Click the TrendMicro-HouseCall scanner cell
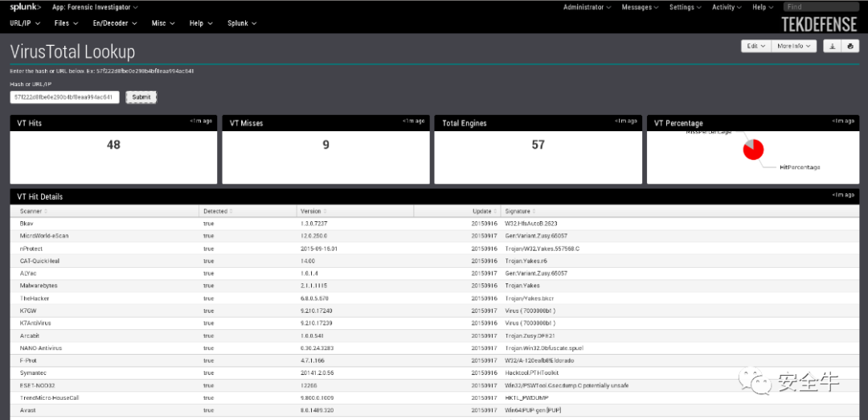Viewport: 868px width, 420px height. 49,397
